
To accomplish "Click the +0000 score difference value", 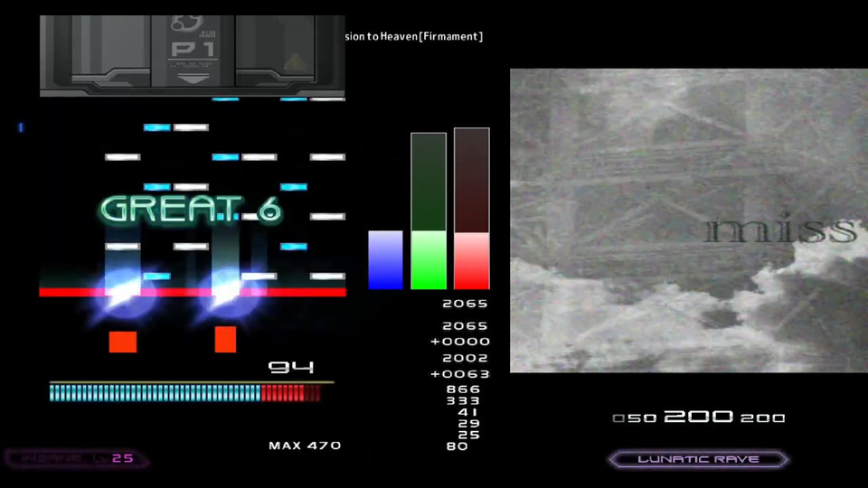I will pyautogui.click(x=460, y=342).
